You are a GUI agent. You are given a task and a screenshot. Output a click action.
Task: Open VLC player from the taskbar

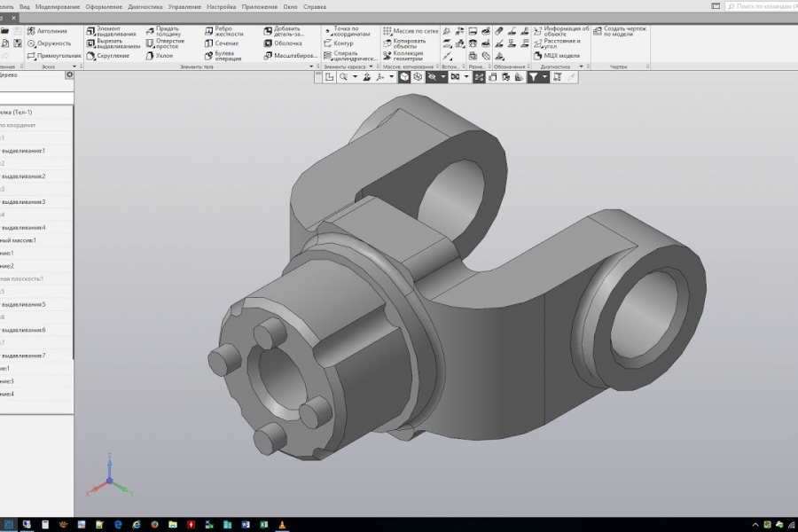coord(282,524)
